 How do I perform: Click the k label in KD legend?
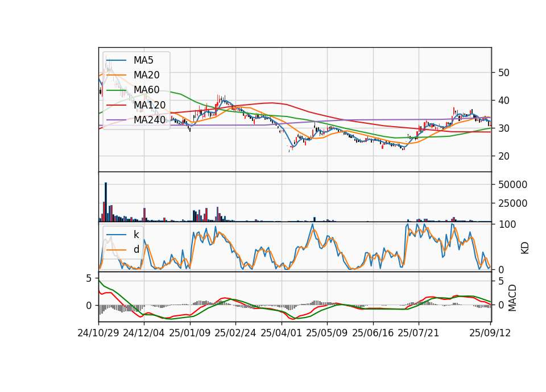[x=136, y=235]
